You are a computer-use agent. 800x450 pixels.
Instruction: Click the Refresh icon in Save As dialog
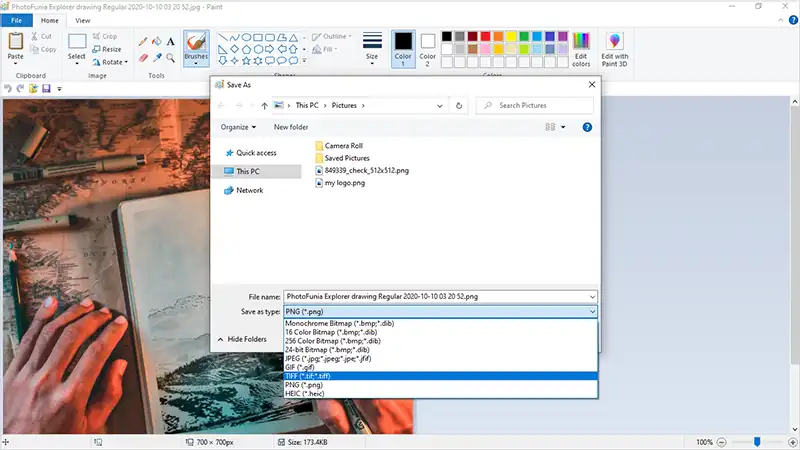click(x=459, y=106)
